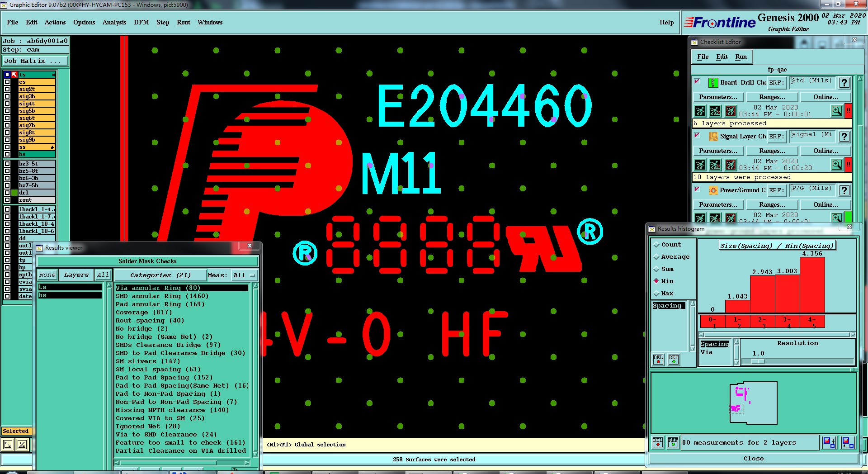The height and width of the screenshot is (474, 868).
Task: Open help for Power/Ground check
Action: pyautogui.click(x=844, y=190)
